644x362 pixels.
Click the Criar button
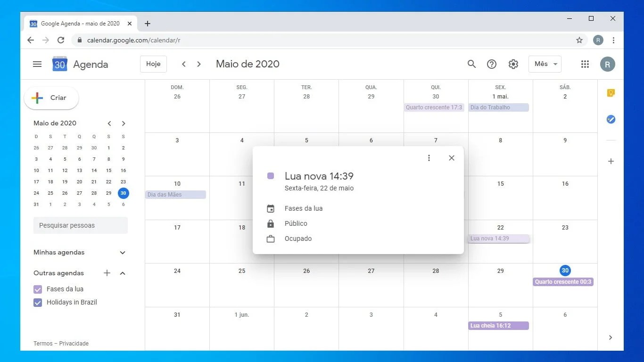click(x=51, y=98)
